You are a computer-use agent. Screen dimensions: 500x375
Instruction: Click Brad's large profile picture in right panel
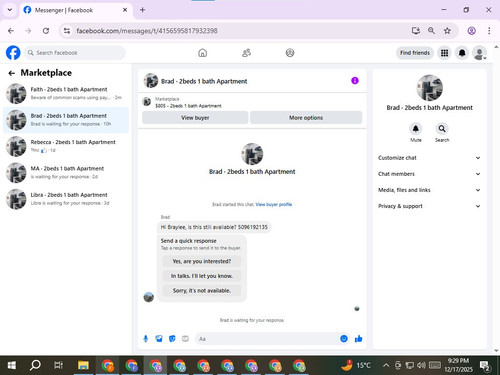[x=429, y=88]
